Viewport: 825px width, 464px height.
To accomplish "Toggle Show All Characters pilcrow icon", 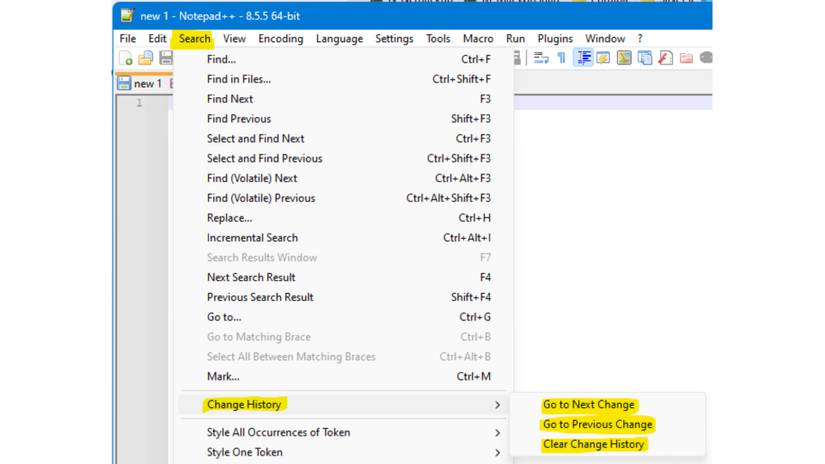I will [x=561, y=59].
